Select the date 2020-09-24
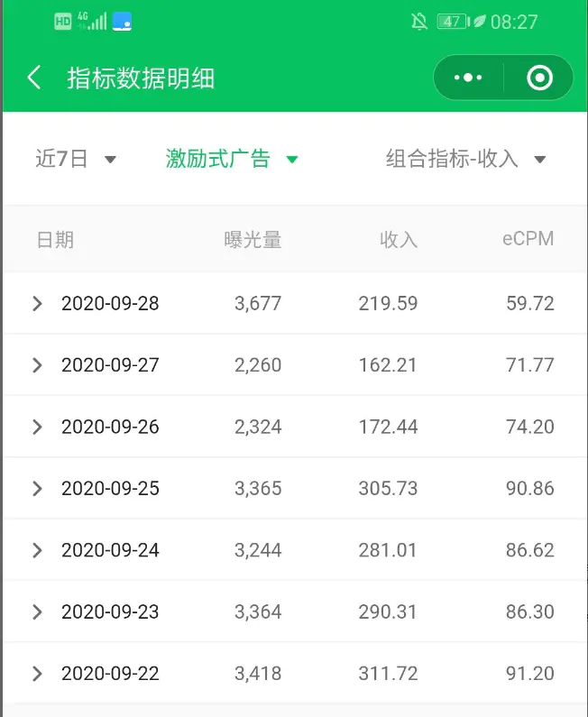The height and width of the screenshot is (717, 588). click(x=110, y=550)
